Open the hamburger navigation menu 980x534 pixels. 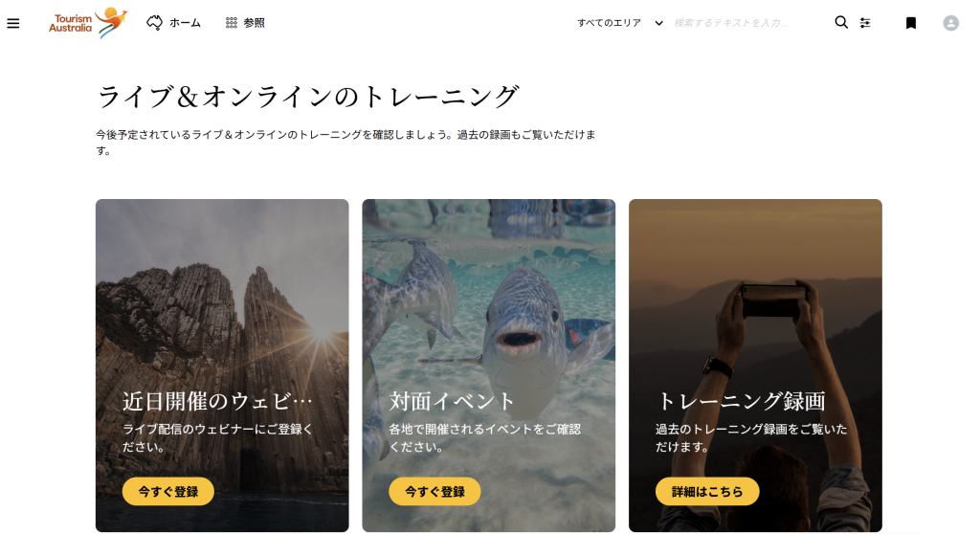click(x=13, y=23)
